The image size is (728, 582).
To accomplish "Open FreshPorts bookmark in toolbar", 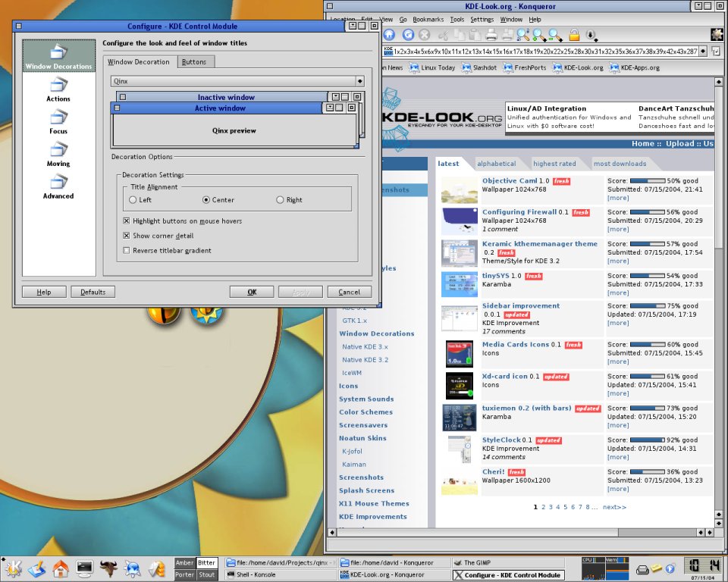I will click(x=525, y=67).
